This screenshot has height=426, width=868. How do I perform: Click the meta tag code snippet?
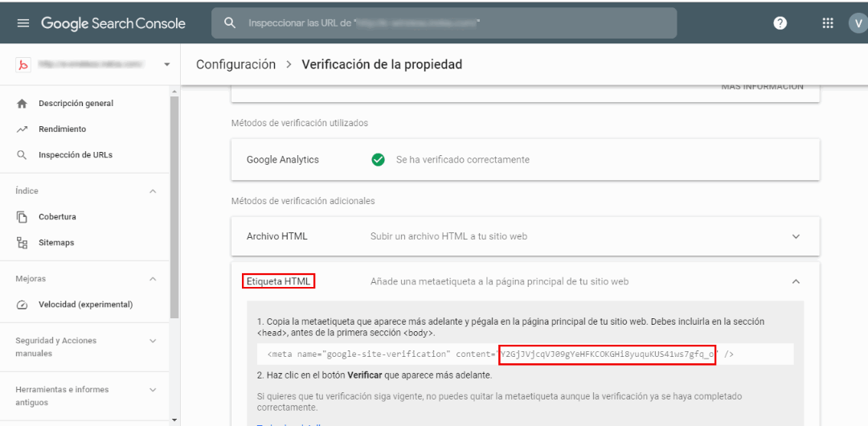coord(526,354)
